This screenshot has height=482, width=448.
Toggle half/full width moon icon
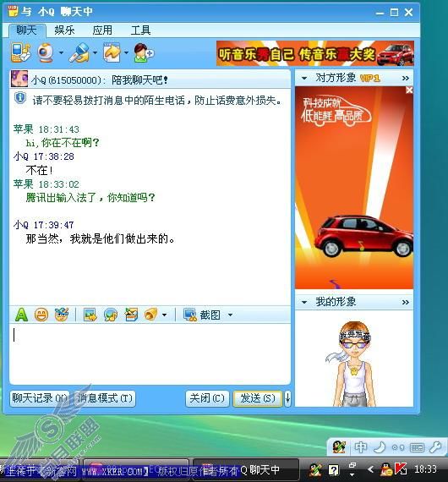tap(380, 447)
